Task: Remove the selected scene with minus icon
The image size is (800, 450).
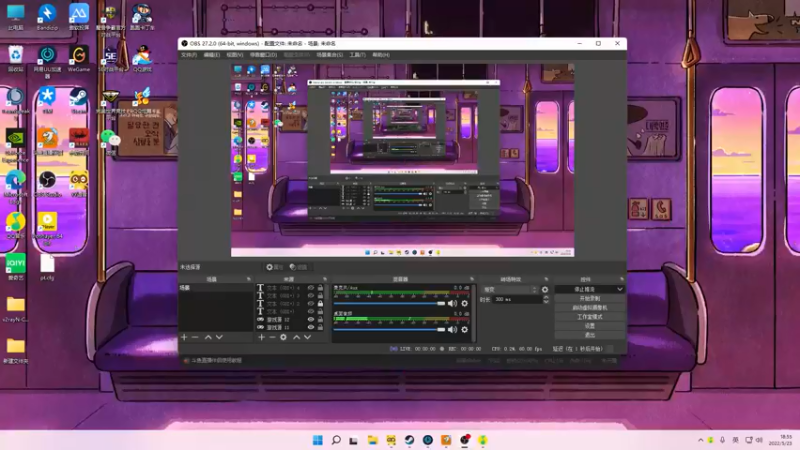Action: pos(195,337)
